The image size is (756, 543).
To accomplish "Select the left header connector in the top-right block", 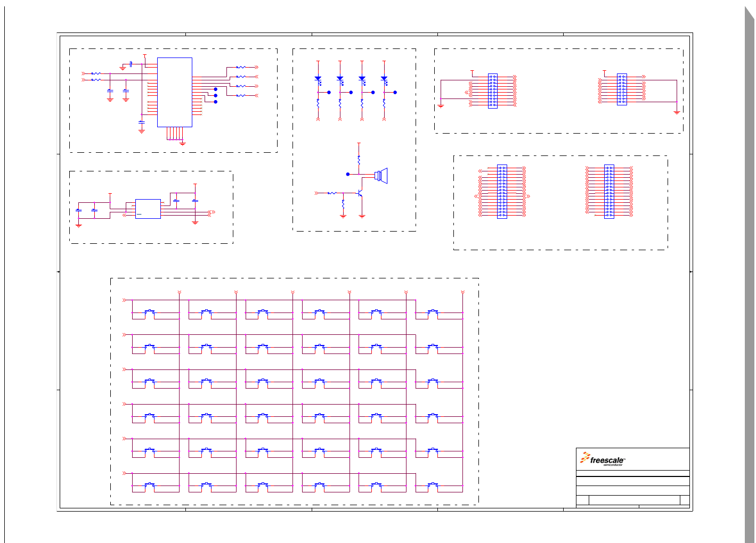I will coord(493,91).
